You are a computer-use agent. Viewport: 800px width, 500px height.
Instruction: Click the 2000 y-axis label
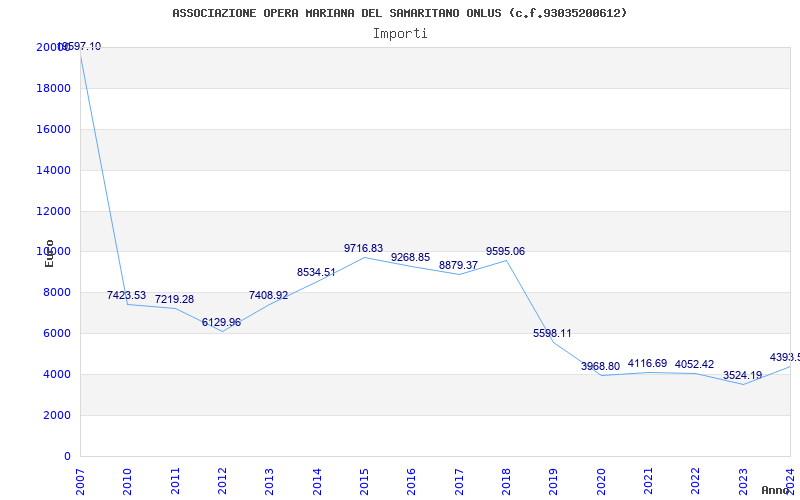click(x=57, y=415)
